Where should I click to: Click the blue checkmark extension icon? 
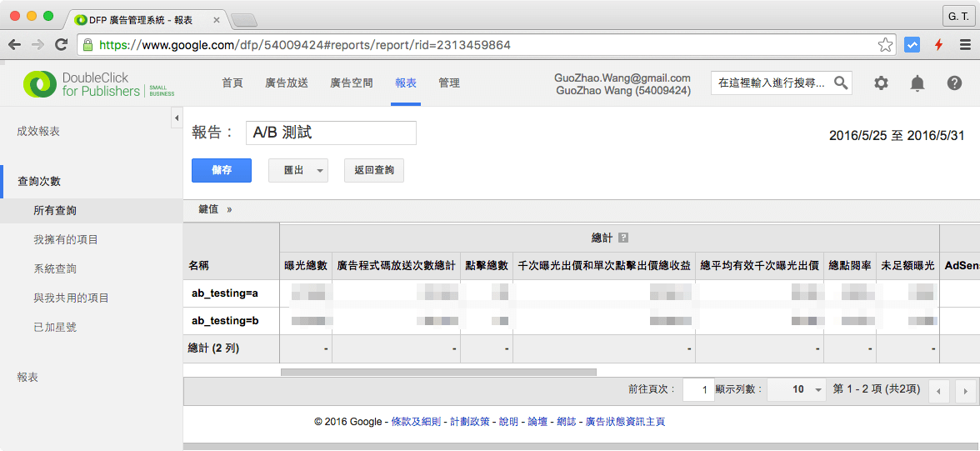point(912,45)
